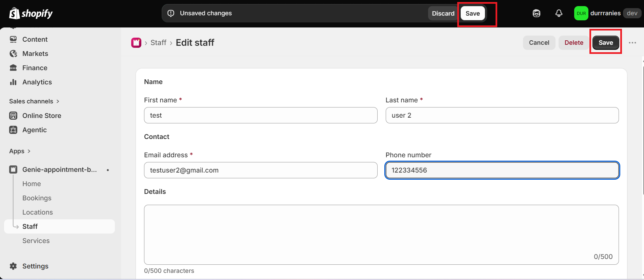This screenshot has height=280, width=644.
Task: Click the Analytics bar chart icon
Action: [13, 82]
